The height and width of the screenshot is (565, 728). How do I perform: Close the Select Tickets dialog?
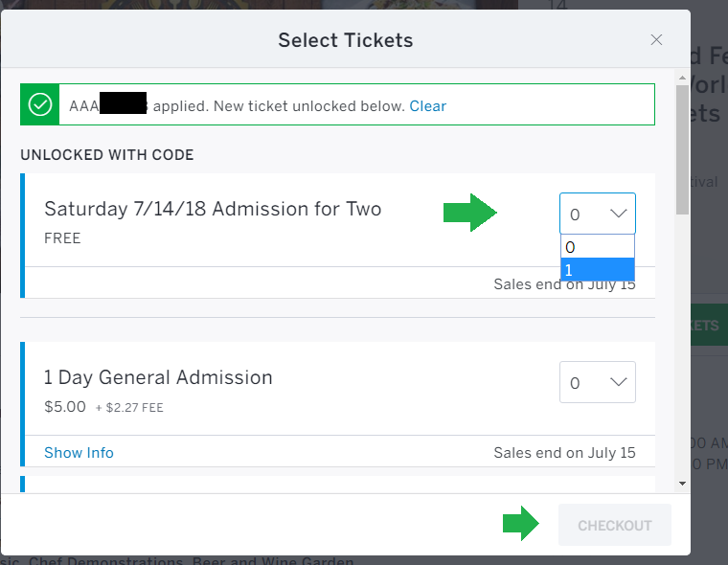[656, 40]
